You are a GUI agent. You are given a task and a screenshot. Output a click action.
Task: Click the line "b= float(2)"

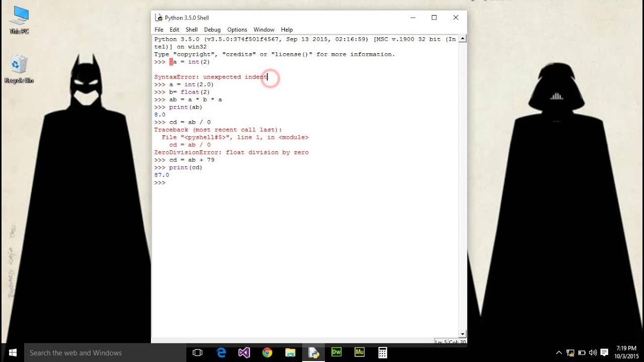tap(189, 92)
